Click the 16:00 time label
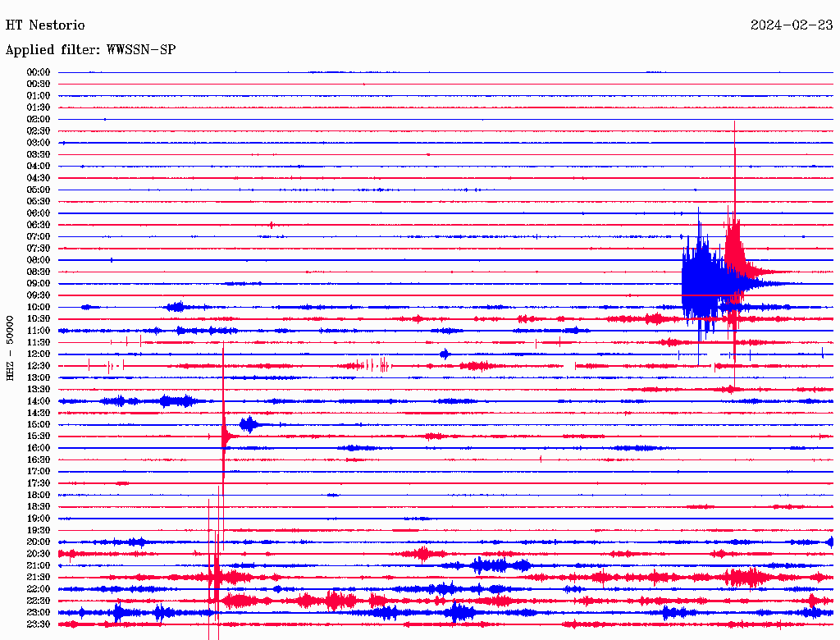The image size is (840, 640). pyautogui.click(x=39, y=448)
